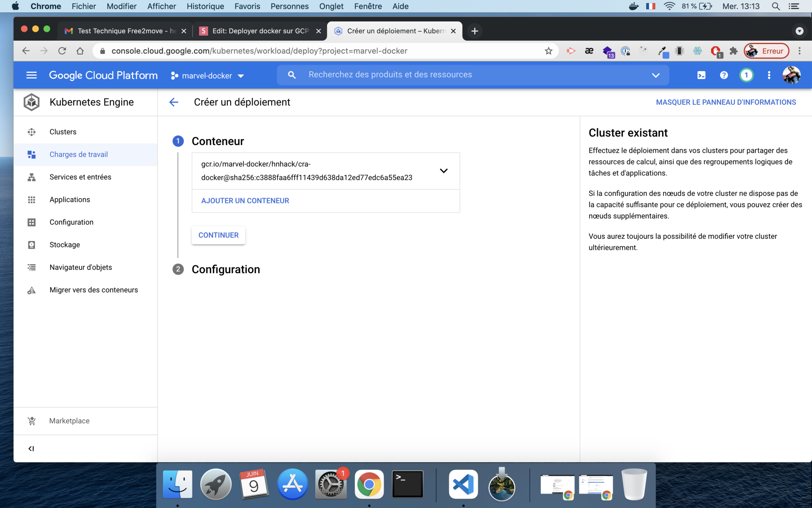Open the Historique menu in menu bar
The height and width of the screenshot is (508, 812).
click(205, 6)
